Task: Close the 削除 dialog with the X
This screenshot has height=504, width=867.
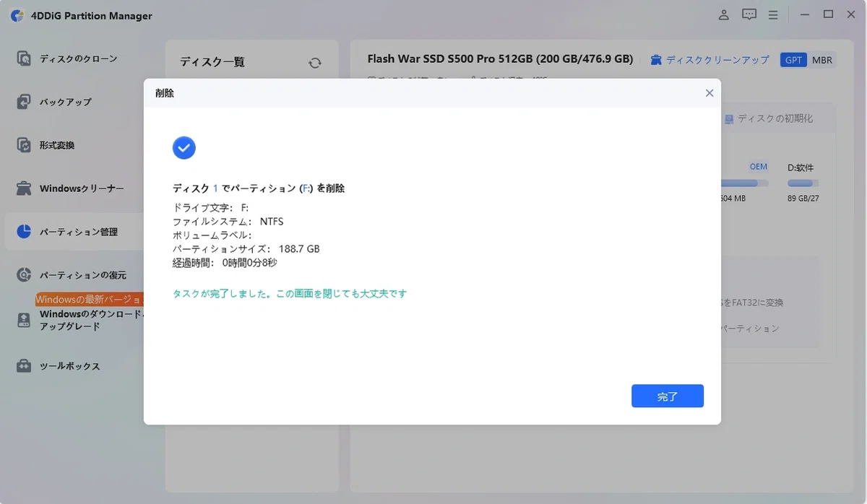Action: click(x=709, y=93)
